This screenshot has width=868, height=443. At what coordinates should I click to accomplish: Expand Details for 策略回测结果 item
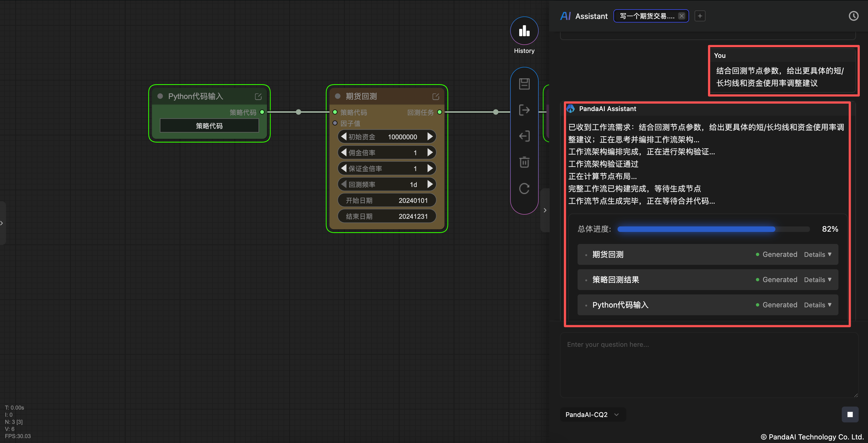pyautogui.click(x=818, y=280)
